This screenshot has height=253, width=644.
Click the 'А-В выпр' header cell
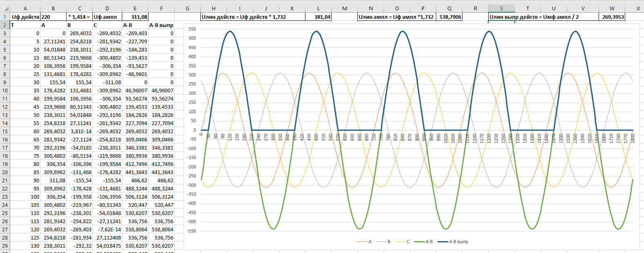pos(161,25)
